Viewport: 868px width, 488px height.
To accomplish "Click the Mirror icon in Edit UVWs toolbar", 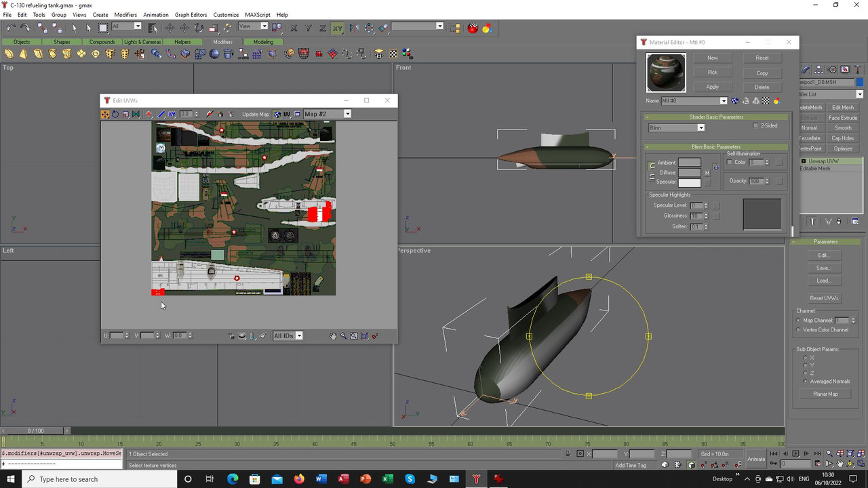I will pos(136,115).
